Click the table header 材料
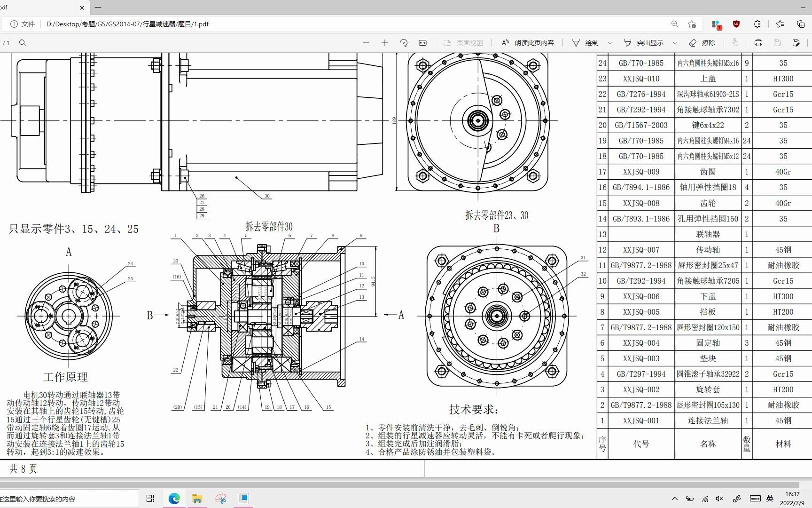The height and width of the screenshot is (508, 812). 783,444
